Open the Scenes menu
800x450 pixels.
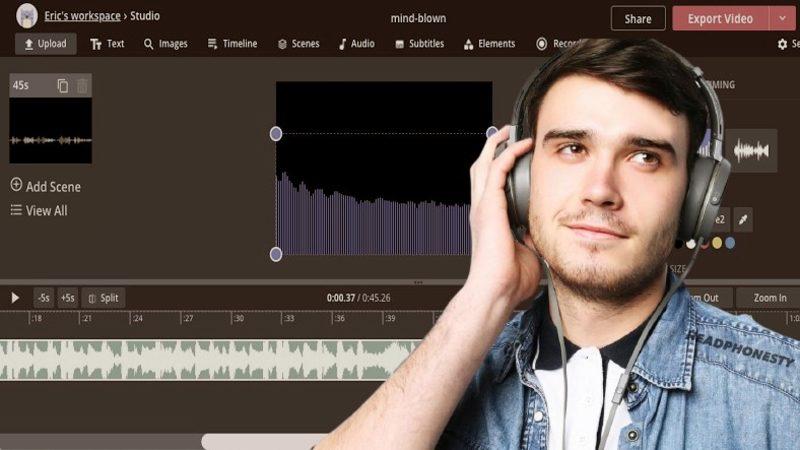pyautogui.click(x=298, y=44)
